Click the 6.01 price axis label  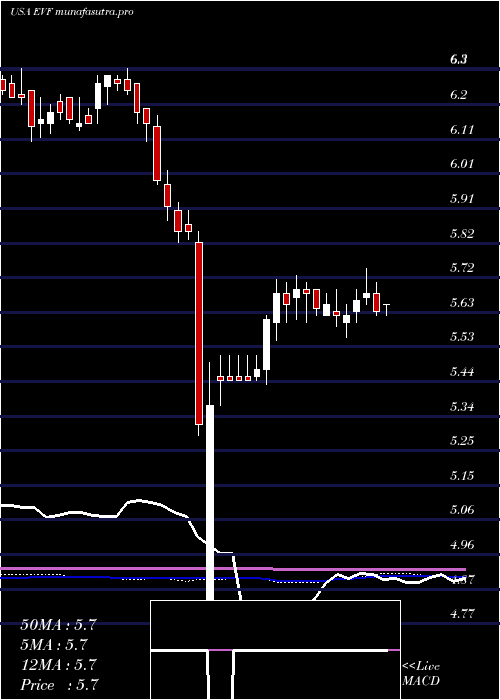[461, 164]
